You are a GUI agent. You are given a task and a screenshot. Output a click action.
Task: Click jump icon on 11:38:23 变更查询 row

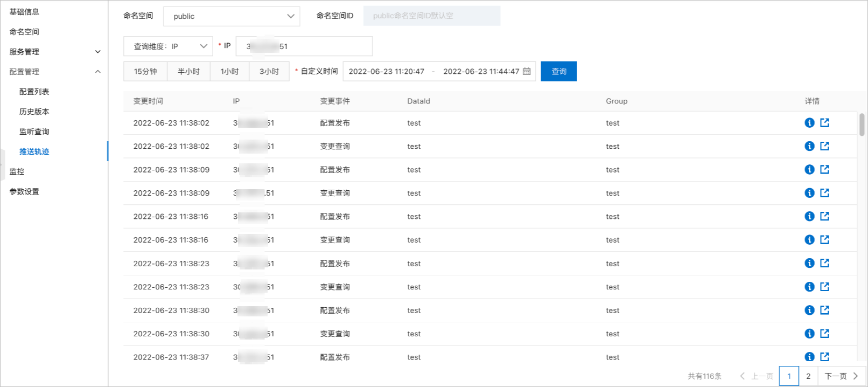[824, 287]
